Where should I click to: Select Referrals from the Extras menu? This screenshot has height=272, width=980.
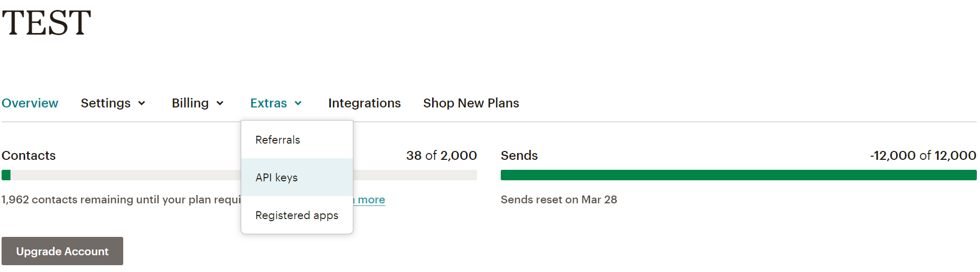(x=278, y=140)
